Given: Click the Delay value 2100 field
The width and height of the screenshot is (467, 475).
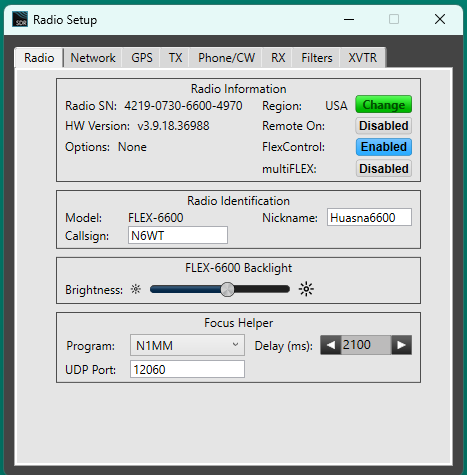Looking at the screenshot, I should coord(366,345).
